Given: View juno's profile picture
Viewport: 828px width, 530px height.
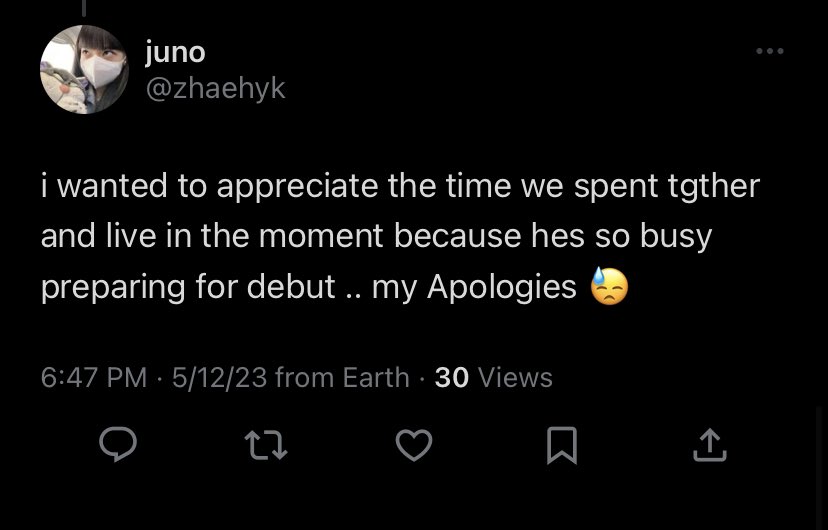Looking at the screenshot, I should pyautogui.click(x=84, y=69).
